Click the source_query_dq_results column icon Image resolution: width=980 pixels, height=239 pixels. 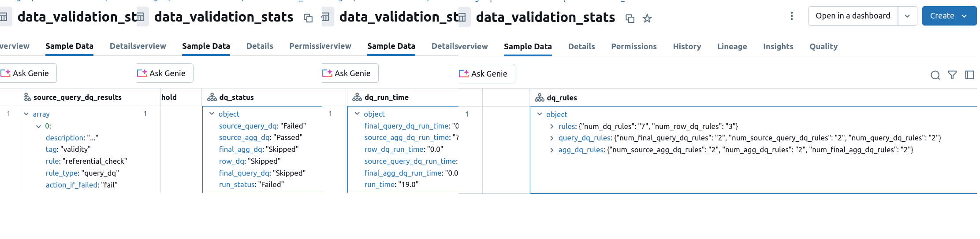click(27, 97)
